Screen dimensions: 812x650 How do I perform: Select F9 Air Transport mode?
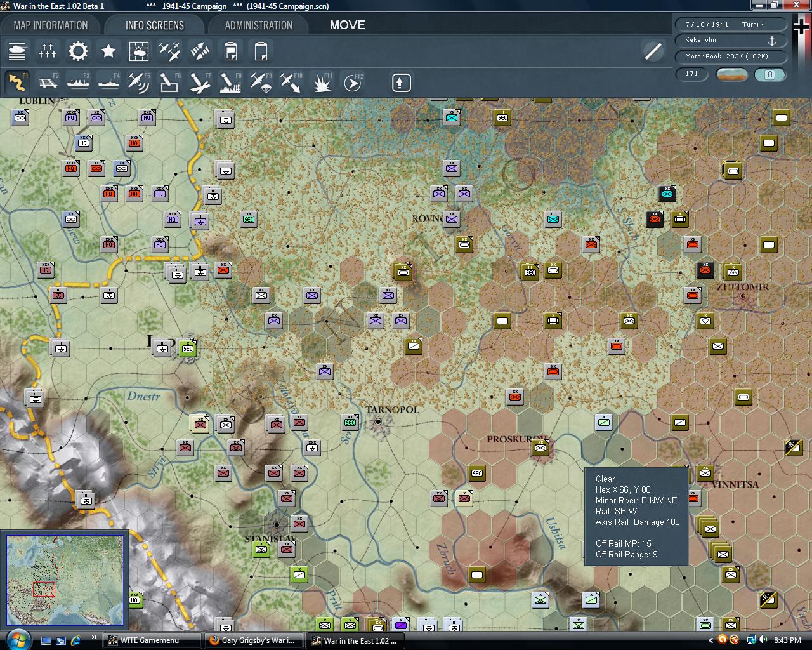point(261,83)
